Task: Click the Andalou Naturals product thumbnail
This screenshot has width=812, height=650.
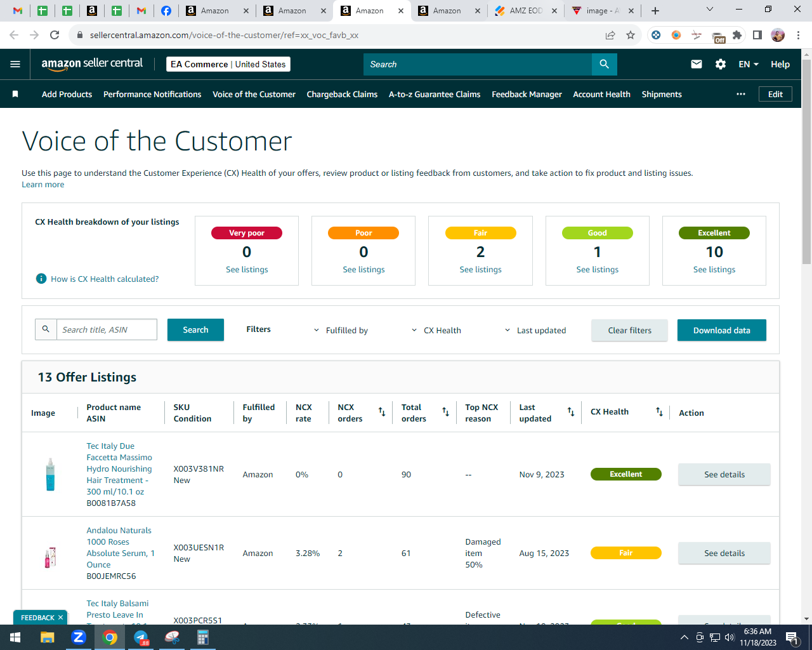Action: 50,557
